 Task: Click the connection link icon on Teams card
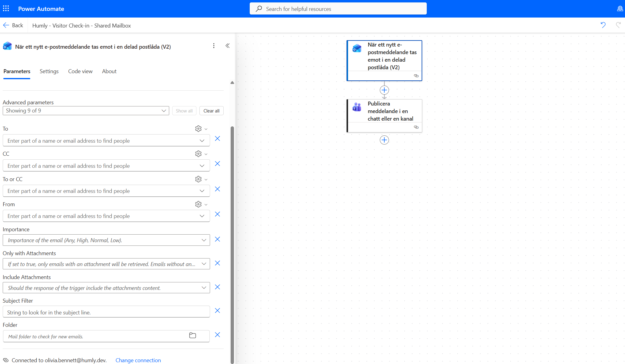click(416, 127)
